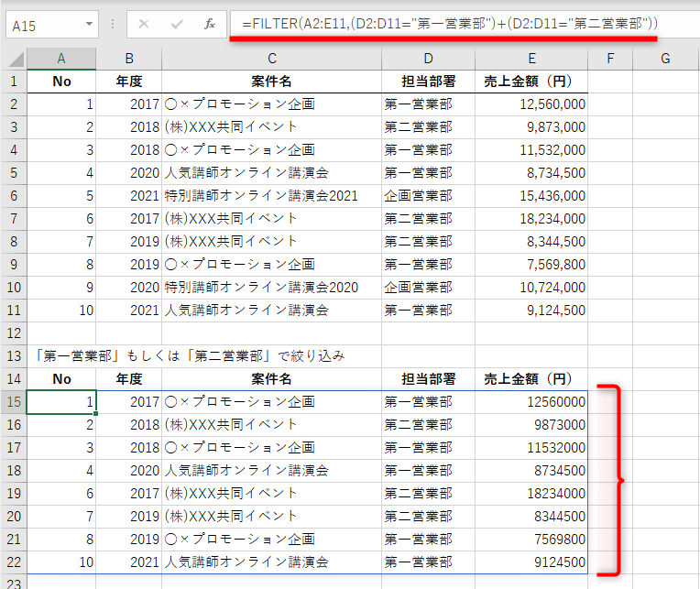Click the Enter checkmark icon in formula bar
700x589 pixels.
click(177, 24)
